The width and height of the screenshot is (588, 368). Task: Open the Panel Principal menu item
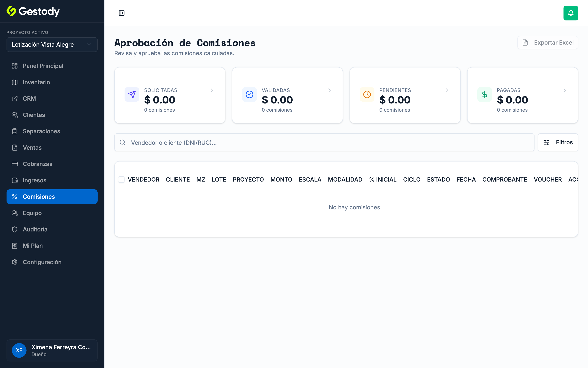pyautogui.click(x=52, y=66)
